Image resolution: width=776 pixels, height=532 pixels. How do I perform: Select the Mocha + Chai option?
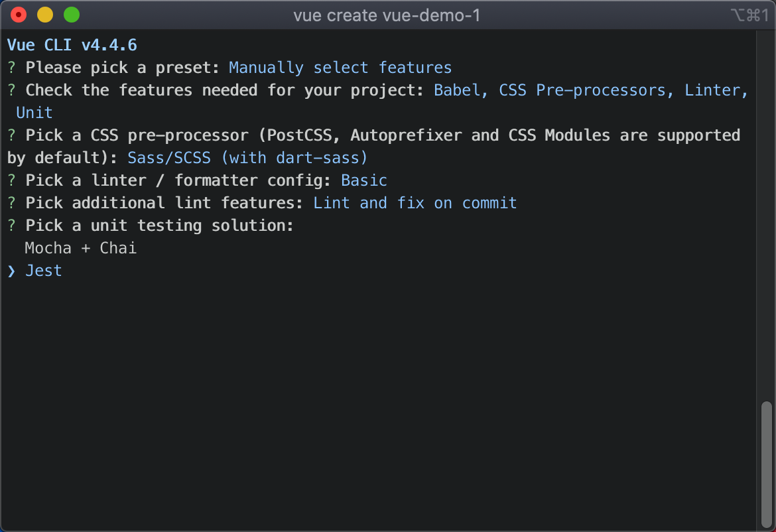81,248
